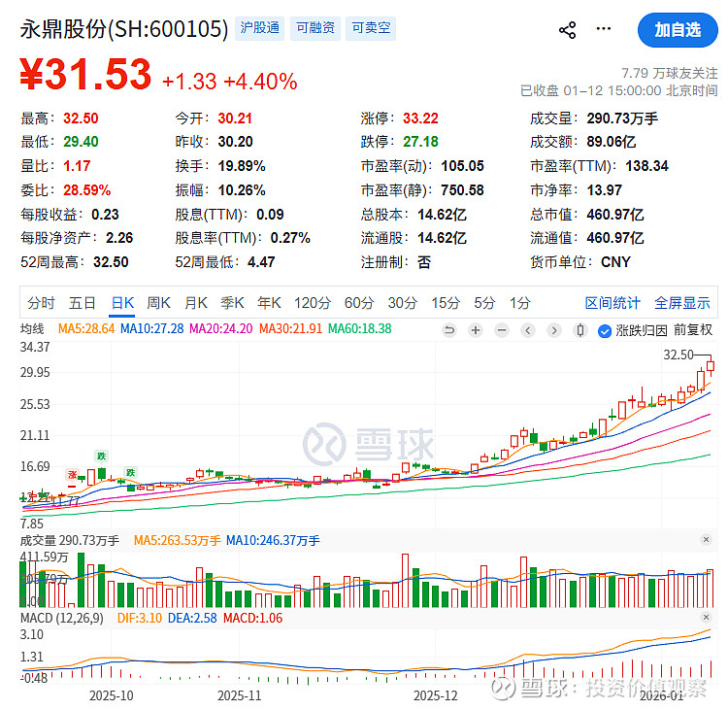The height and width of the screenshot is (710, 728).
Task: Click the lower green 跌 marker near 2025-10
Action: tap(130, 473)
